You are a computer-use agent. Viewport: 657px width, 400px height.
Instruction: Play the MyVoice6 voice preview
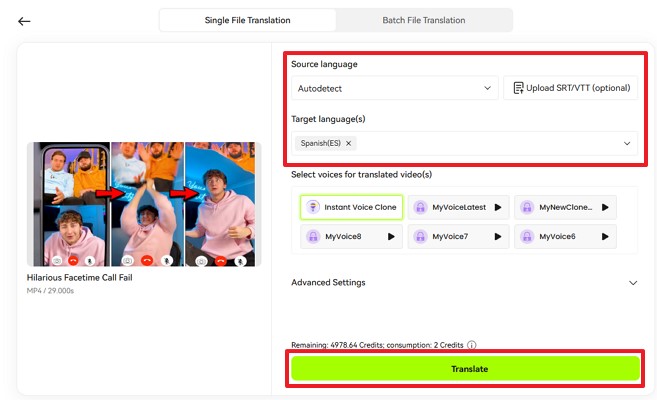click(x=605, y=237)
